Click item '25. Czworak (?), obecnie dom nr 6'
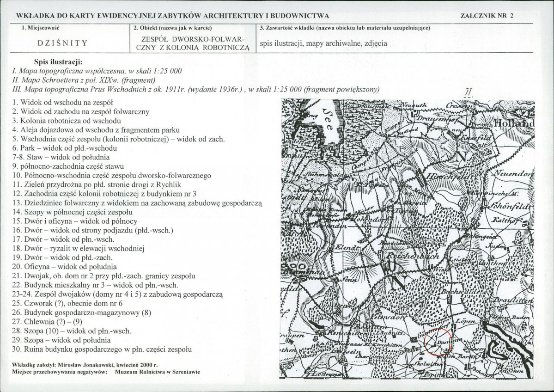The height and width of the screenshot is (392, 554). click(x=67, y=303)
